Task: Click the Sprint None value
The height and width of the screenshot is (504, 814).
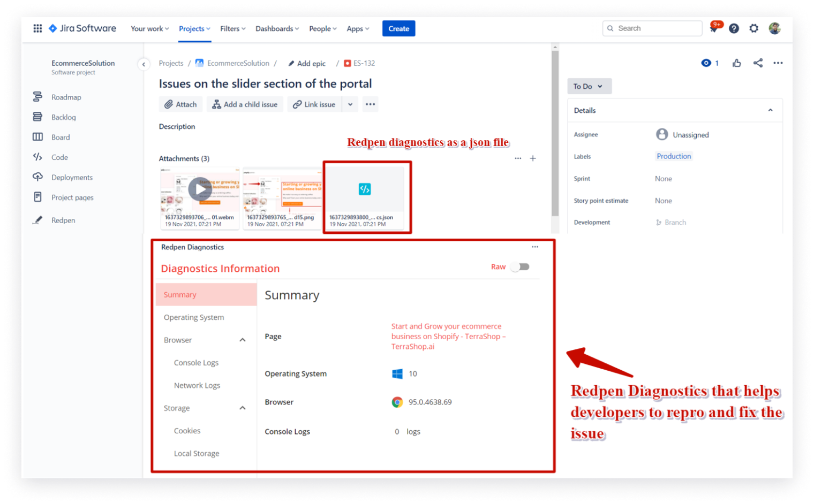Action: tap(663, 179)
